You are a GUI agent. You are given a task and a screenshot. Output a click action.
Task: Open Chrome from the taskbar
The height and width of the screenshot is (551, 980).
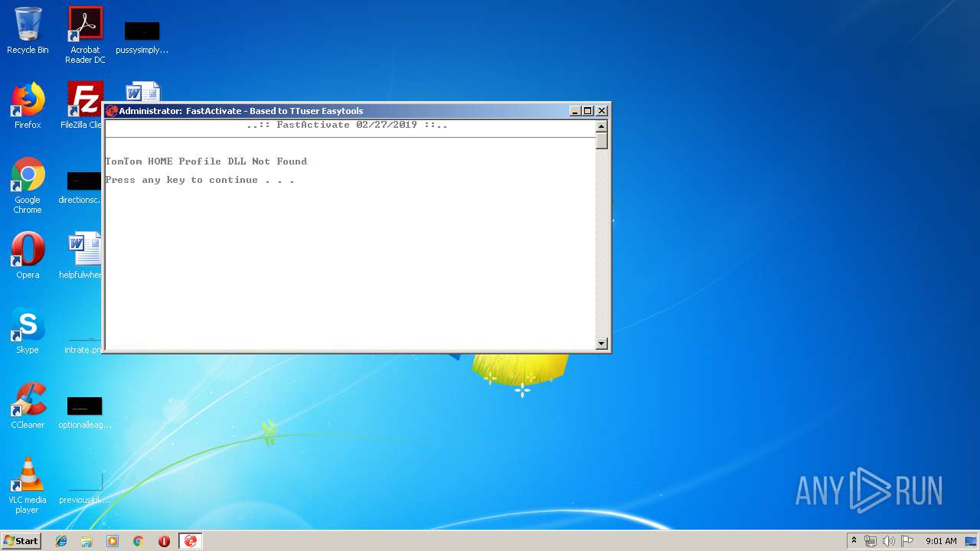pyautogui.click(x=138, y=541)
